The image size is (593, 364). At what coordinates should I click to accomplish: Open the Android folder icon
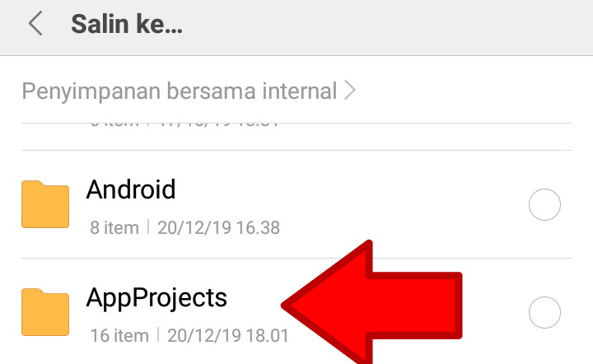point(45,204)
